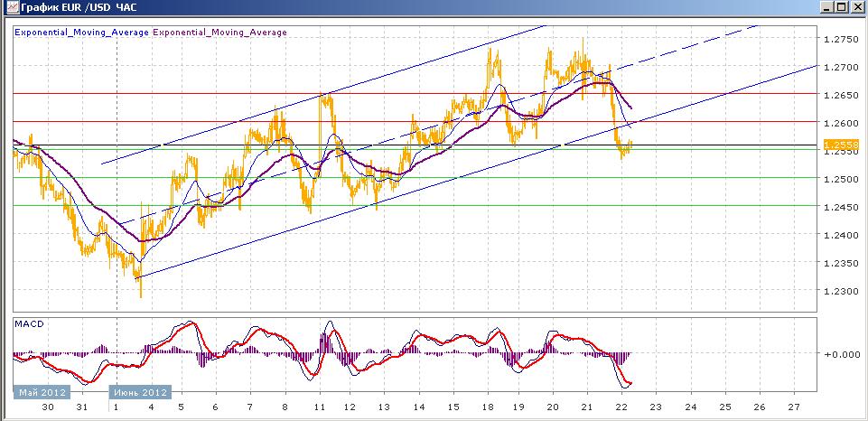Click date 1 on the time axis

point(116,407)
